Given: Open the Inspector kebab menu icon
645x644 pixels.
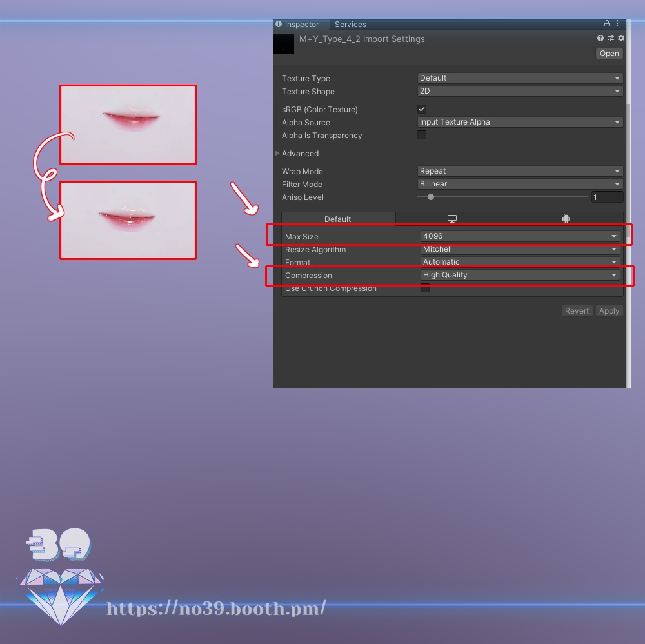Looking at the screenshot, I should [x=617, y=23].
